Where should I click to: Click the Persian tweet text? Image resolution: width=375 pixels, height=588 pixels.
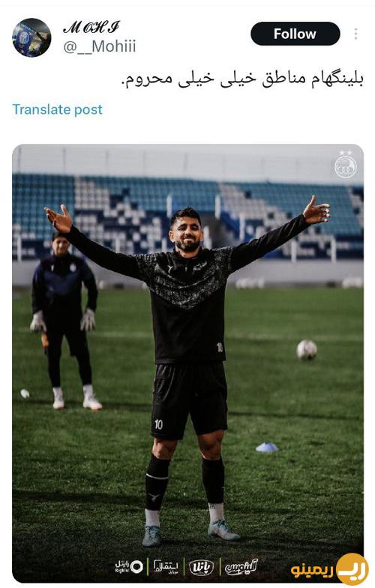click(x=242, y=78)
